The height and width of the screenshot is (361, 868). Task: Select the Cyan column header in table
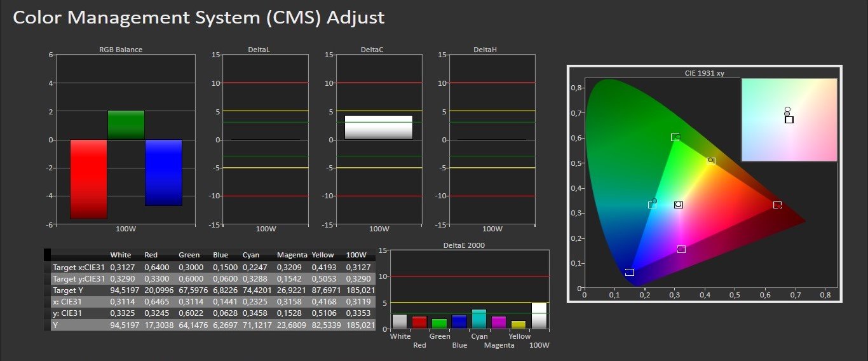251,255
